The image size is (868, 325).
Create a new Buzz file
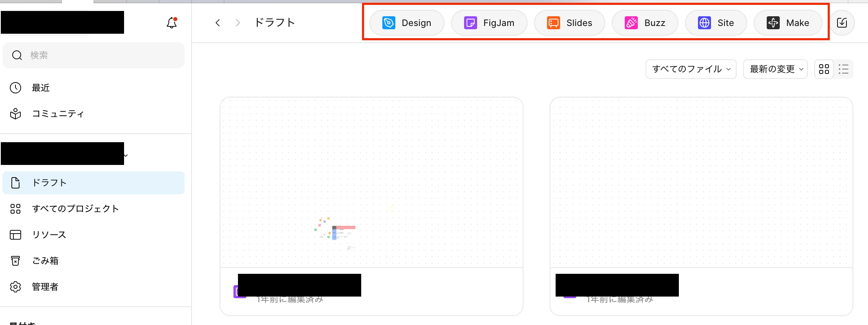645,23
